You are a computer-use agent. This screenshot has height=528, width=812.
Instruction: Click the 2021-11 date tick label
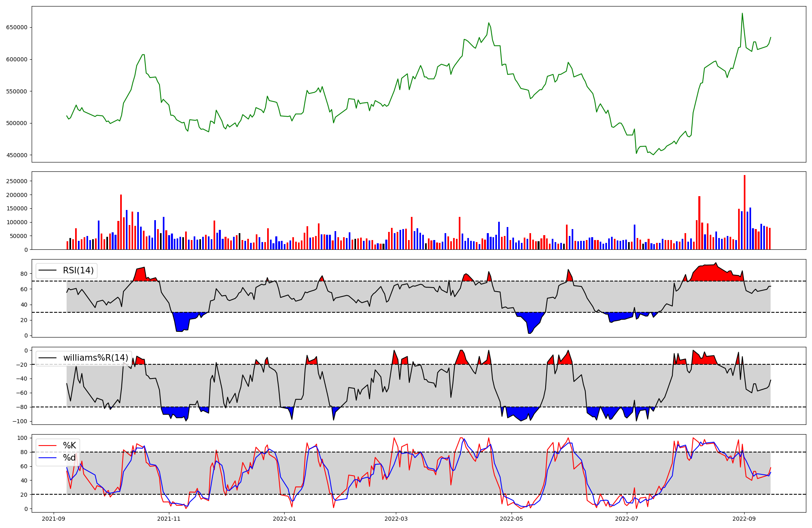point(169,519)
